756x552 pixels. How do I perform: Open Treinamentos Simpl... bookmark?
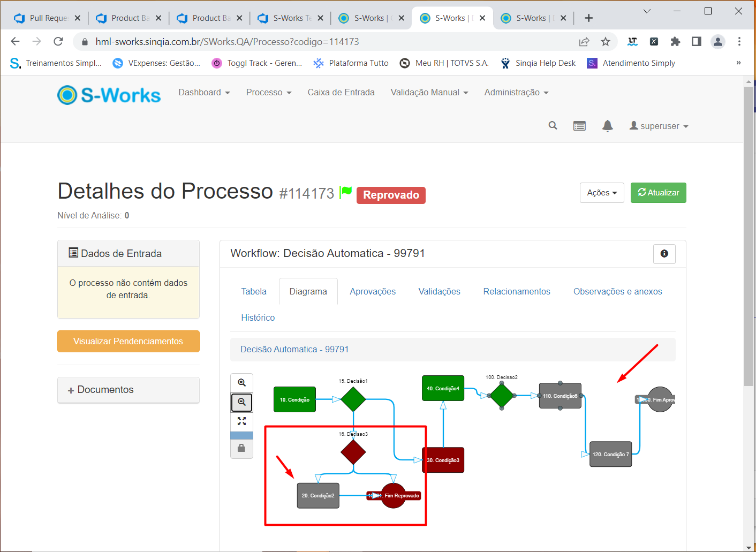point(56,63)
